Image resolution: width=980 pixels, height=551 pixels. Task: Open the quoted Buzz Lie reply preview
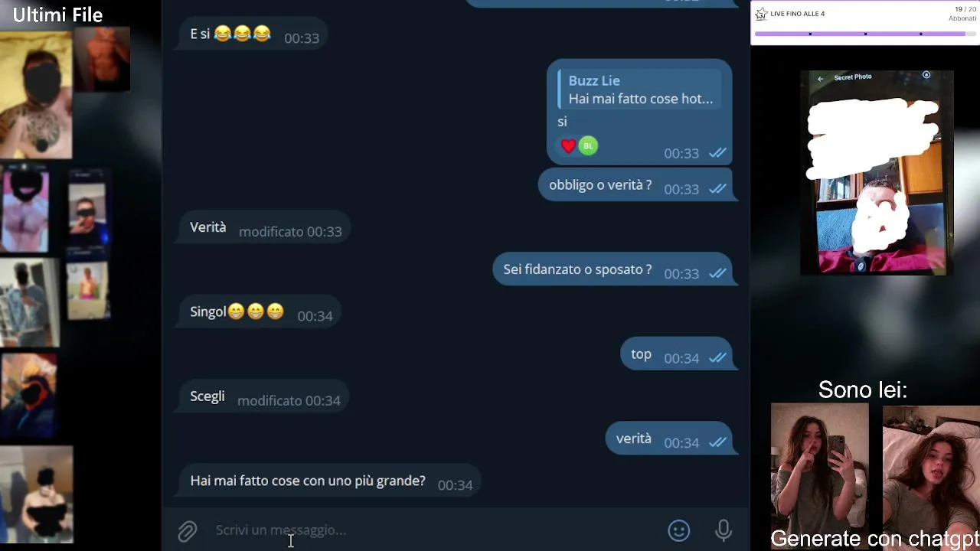[640, 90]
